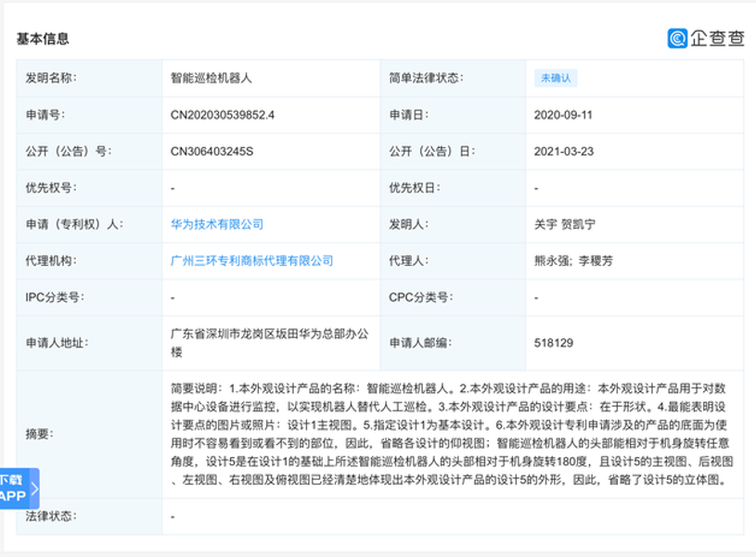
Task: Click the 简单法律状态 label cell
Action: click(x=453, y=78)
